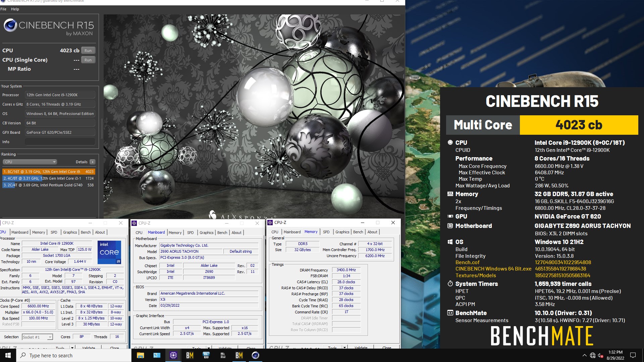
Task: Open File Explorer from the taskbar
Action: coord(140,355)
